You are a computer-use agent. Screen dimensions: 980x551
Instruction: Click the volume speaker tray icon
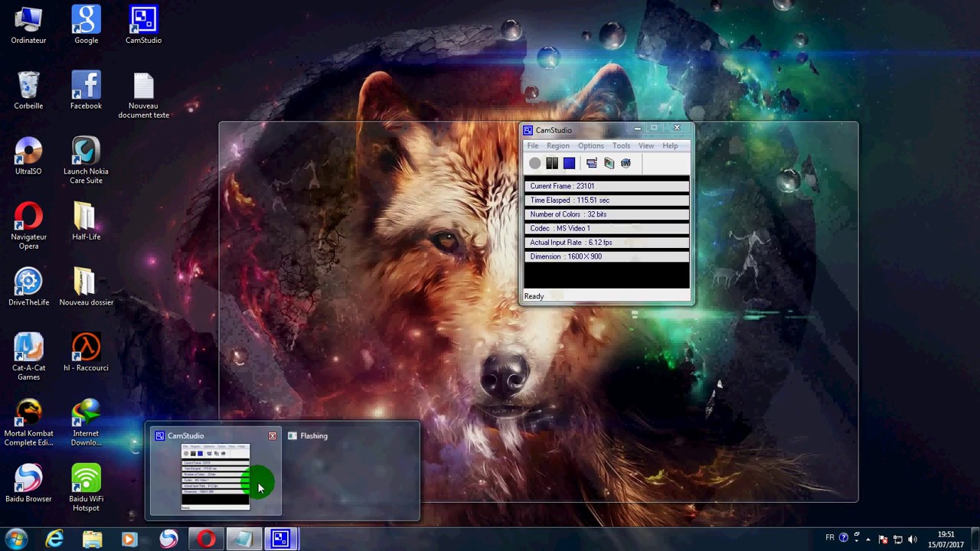pos(913,540)
